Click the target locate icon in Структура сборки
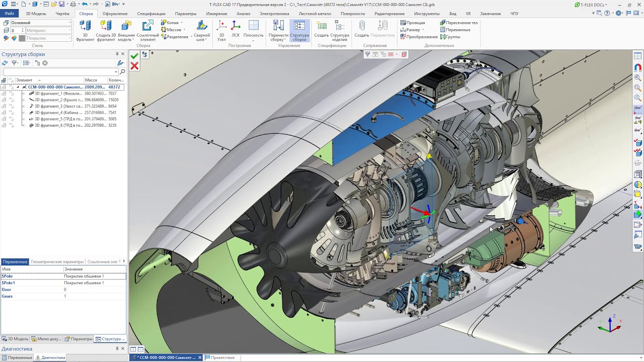This screenshot has height=362, width=644. tap(45, 63)
